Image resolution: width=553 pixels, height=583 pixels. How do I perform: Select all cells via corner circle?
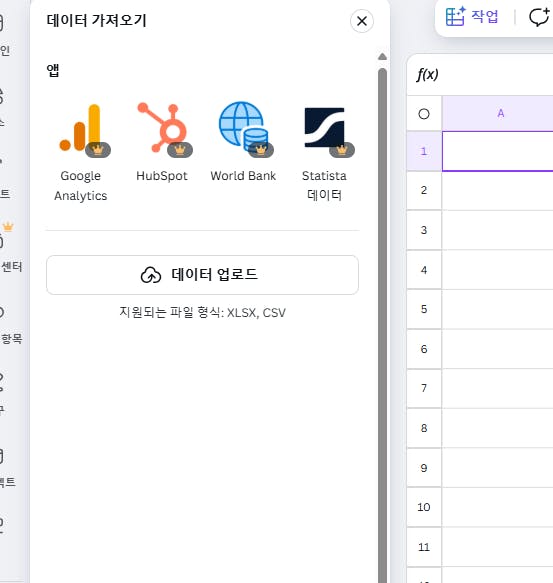(x=424, y=114)
